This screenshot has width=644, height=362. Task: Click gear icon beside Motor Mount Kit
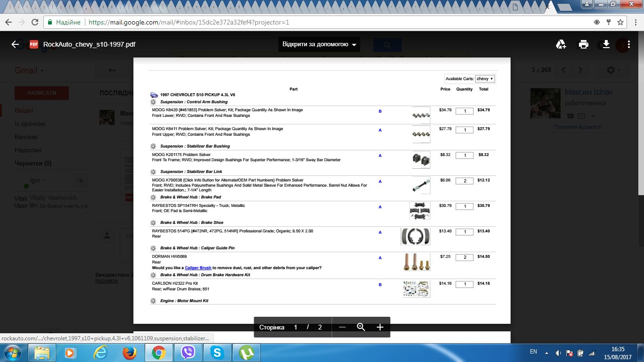tap(153, 301)
